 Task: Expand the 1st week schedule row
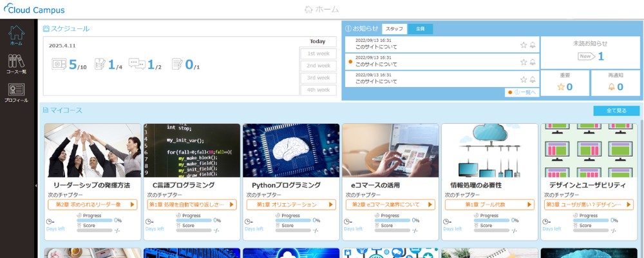click(x=319, y=54)
